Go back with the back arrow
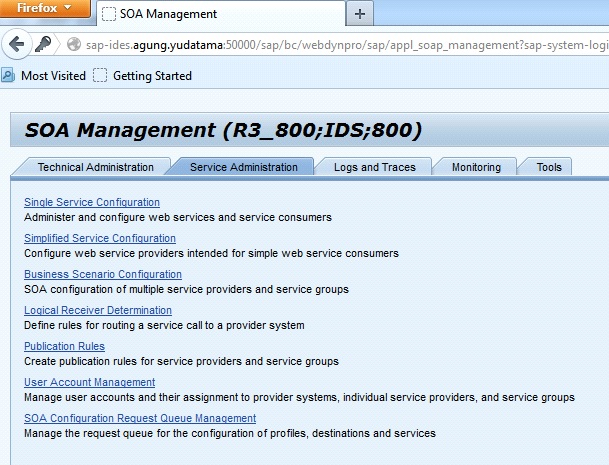The height and width of the screenshot is (465, 609). point(16,44)
